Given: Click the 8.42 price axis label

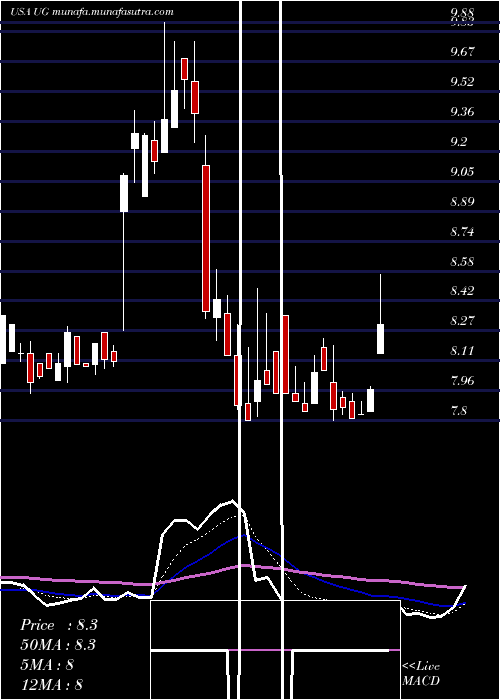Looking at the screenshot, I should coord(462,291).
